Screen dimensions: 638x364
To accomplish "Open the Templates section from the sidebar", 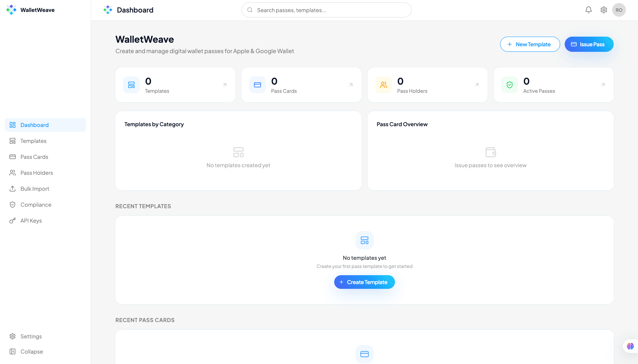I will pyautogui.click(x=33, y=141).
